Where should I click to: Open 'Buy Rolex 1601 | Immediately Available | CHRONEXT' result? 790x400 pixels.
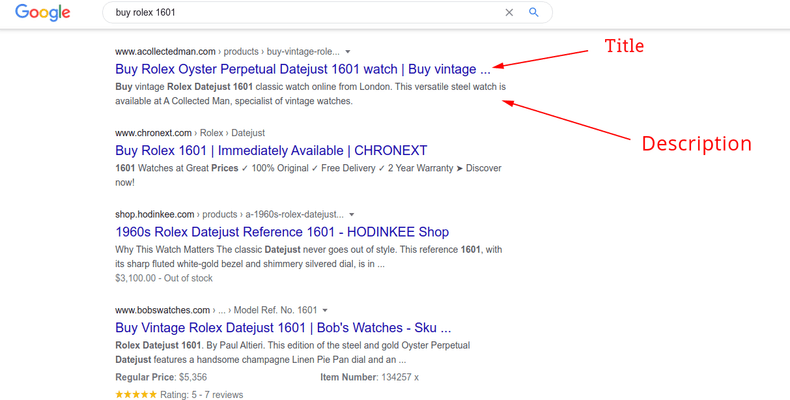[x=271, y=151]
